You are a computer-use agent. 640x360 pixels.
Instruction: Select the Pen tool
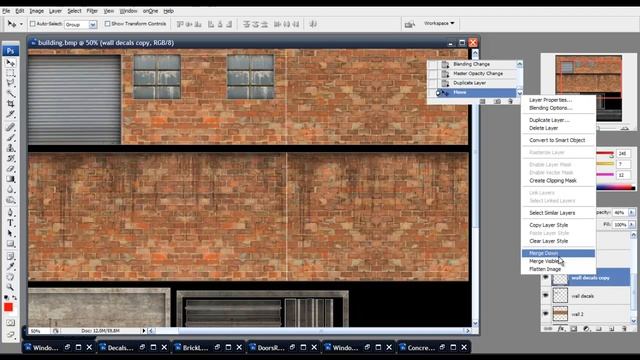pyautogui.click(x=11, y=212)
